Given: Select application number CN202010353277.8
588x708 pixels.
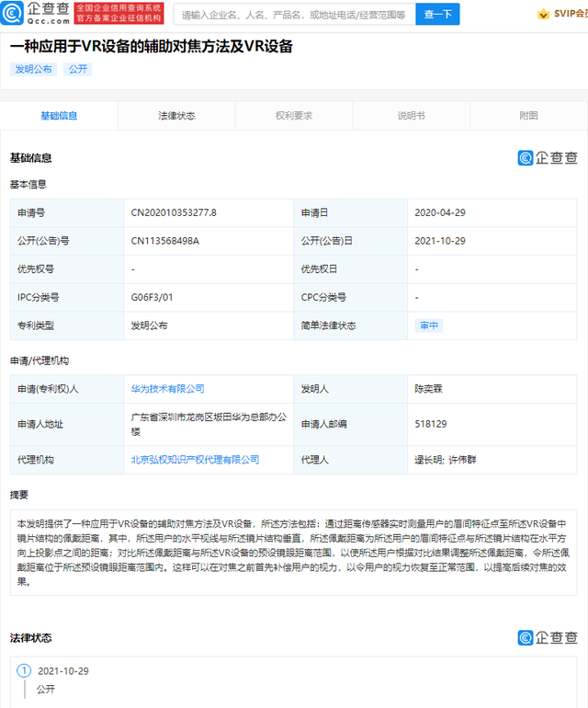Looking at the screenshot, I should (x=174, y=212).
